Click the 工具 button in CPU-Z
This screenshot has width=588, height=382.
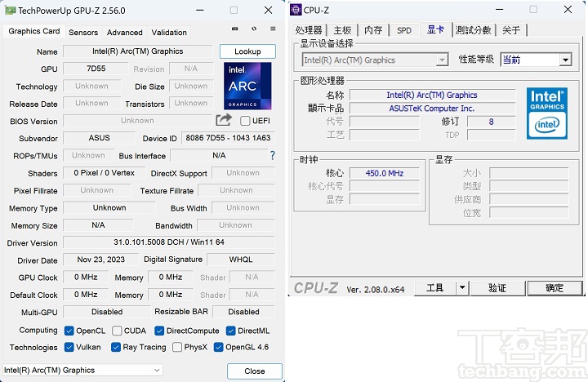pos(435,288)
